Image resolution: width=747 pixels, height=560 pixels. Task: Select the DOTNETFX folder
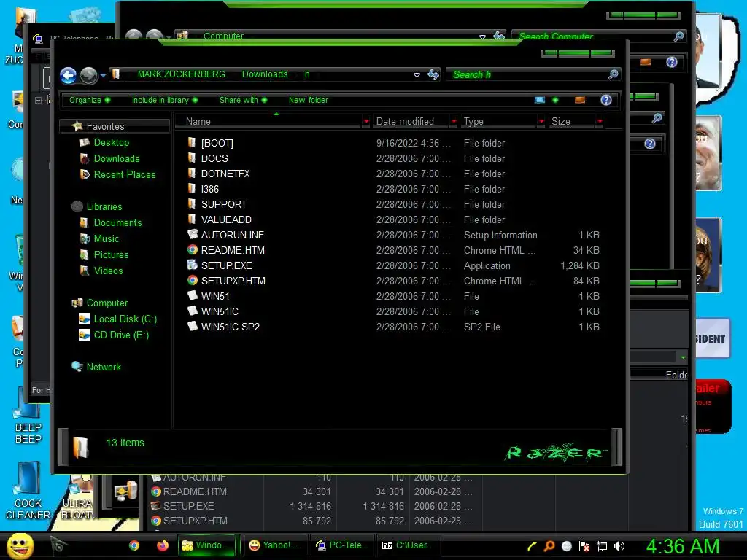pyautogui.click(x=225, y=174)
